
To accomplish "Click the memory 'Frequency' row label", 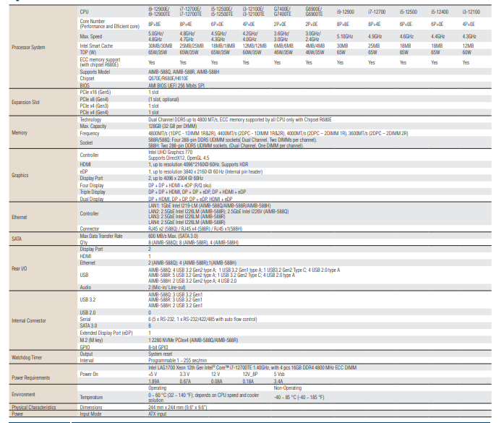I will 90,133.
